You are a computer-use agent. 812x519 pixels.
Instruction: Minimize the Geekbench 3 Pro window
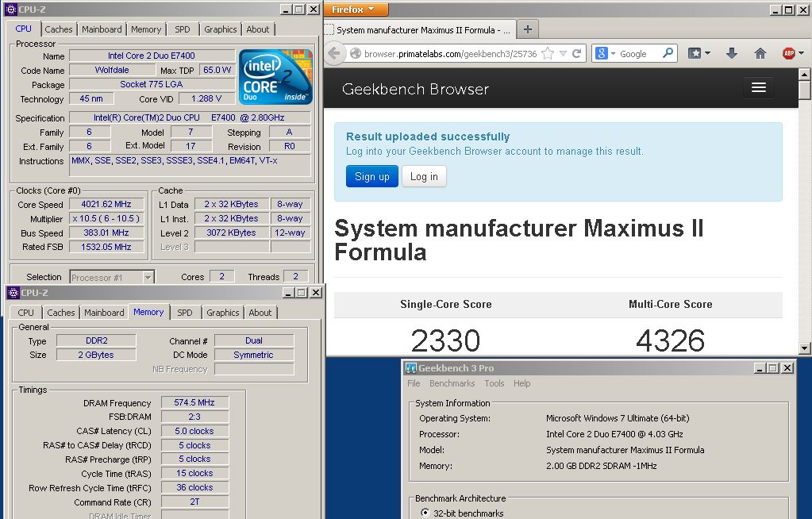coord(760,368)
